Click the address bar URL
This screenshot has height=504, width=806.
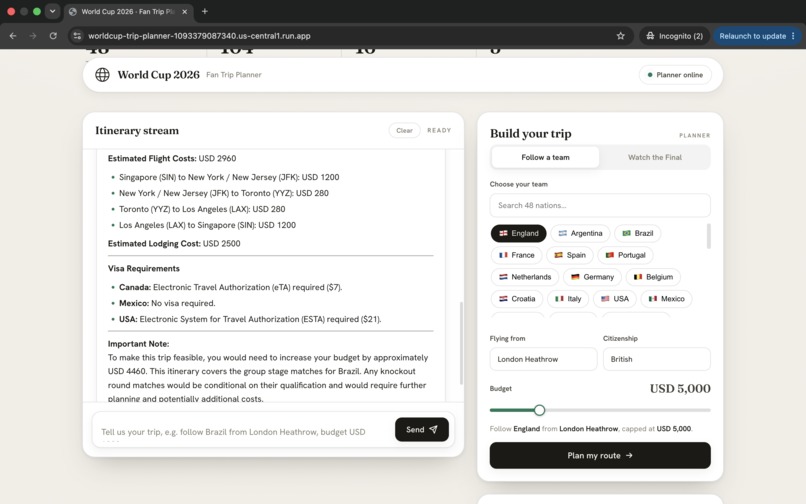coord(199,36)
